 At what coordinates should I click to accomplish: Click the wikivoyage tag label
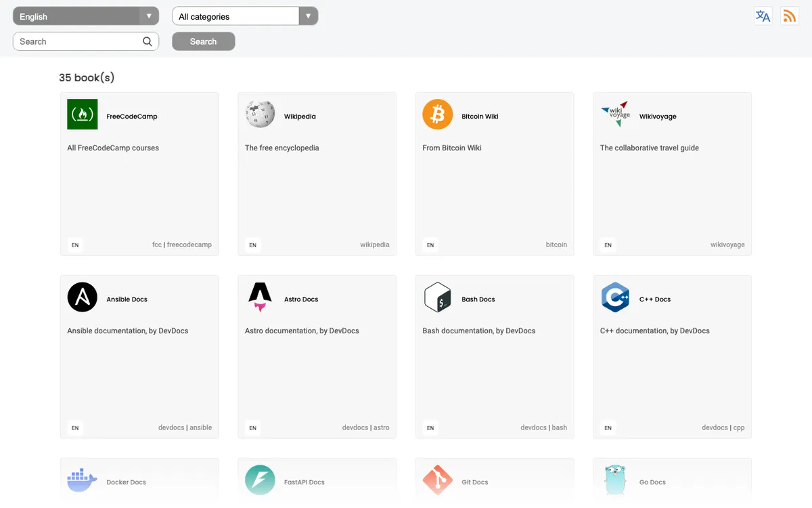point(727,245)
